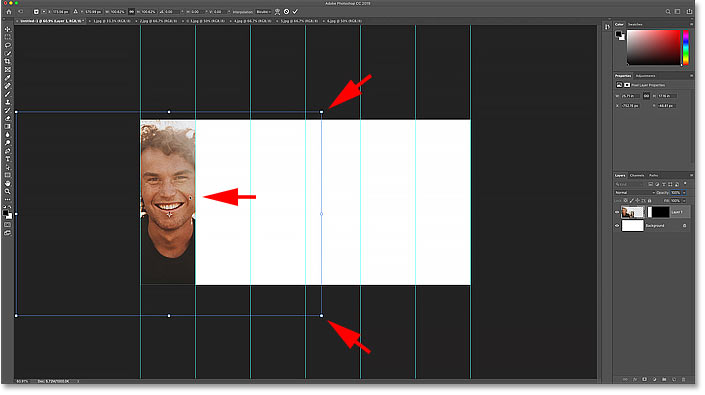Toggle relative positioning triangle in options bar
The image size is (705, 395).
(76, 12)
